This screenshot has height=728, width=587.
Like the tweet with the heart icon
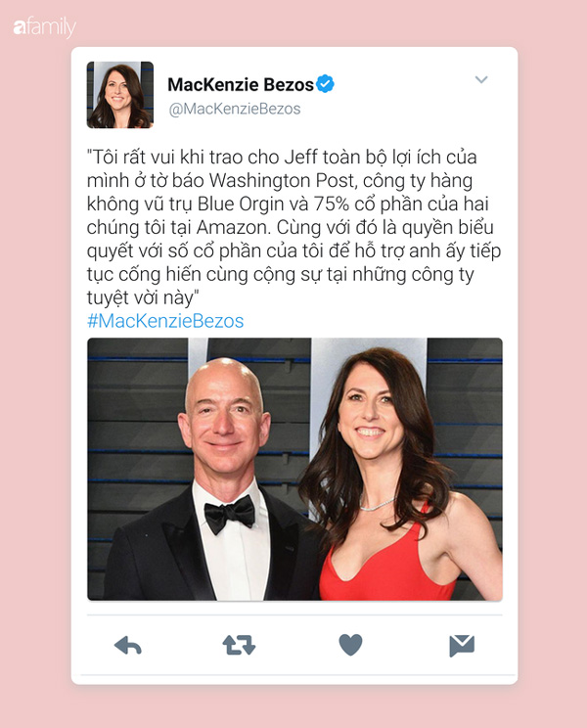[x=350, y=645]
